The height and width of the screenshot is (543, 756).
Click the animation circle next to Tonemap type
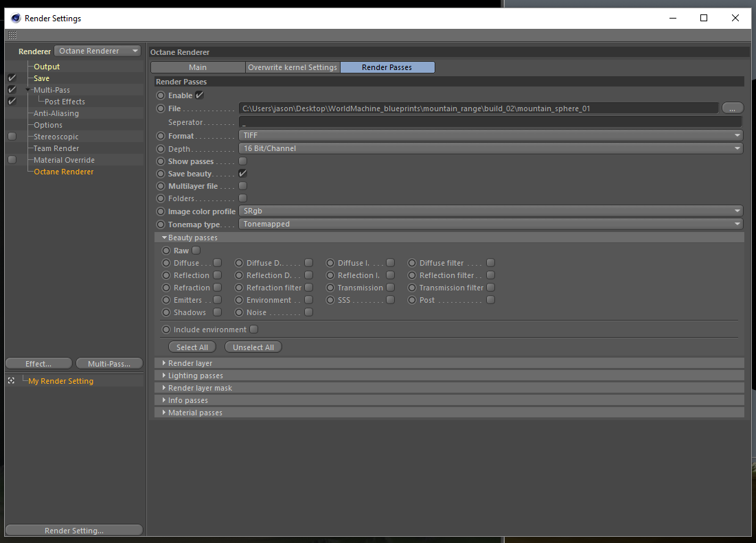161,224
